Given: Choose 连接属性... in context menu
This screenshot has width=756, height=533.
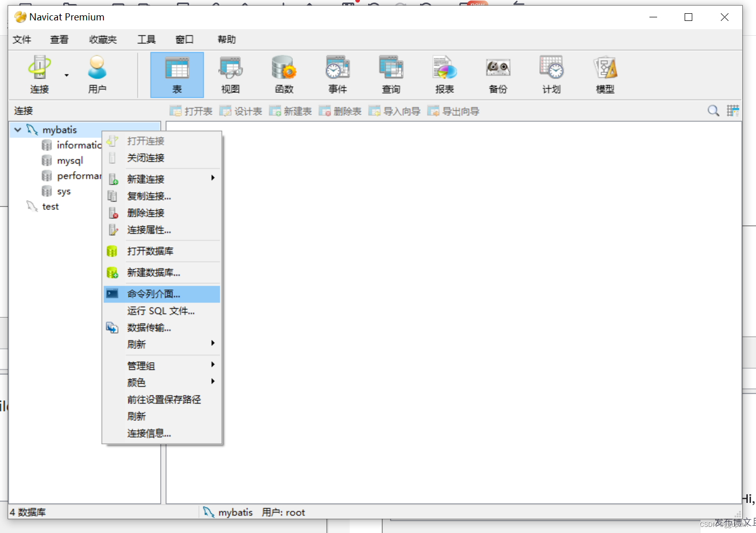Looking at the screenshot, I should (162, 230).
